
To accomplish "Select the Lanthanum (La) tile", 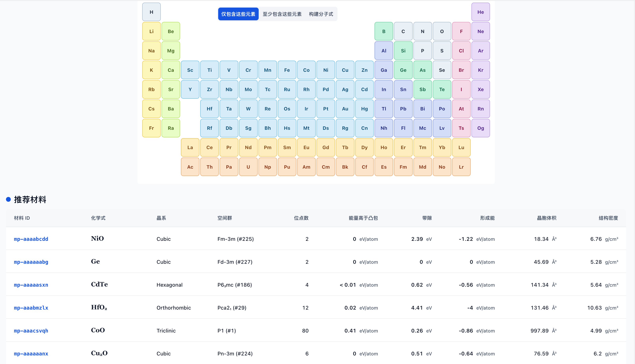I will point(190,147).
